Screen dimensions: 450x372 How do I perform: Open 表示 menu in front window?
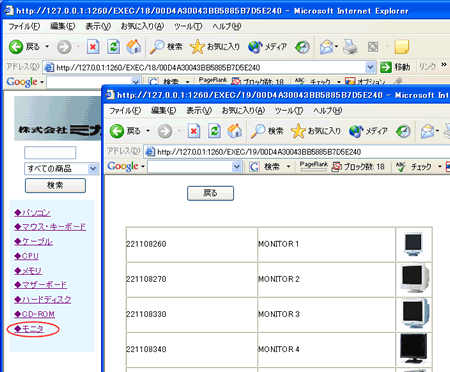point(199,111)
